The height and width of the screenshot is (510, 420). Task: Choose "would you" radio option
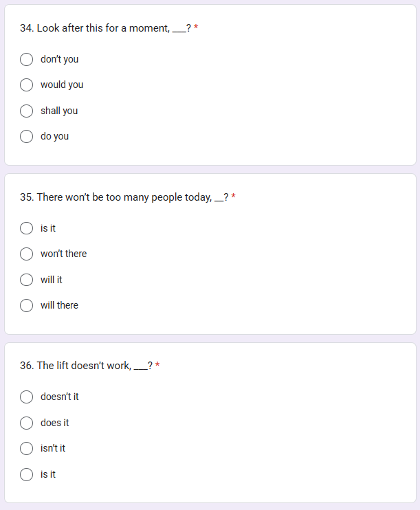[x=26, y=85]
